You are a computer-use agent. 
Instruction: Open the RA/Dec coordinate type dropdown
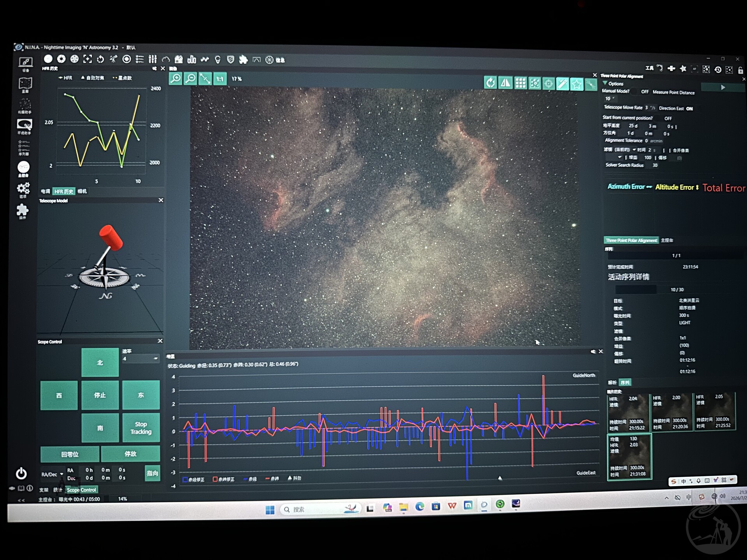(x=52, y=474)
